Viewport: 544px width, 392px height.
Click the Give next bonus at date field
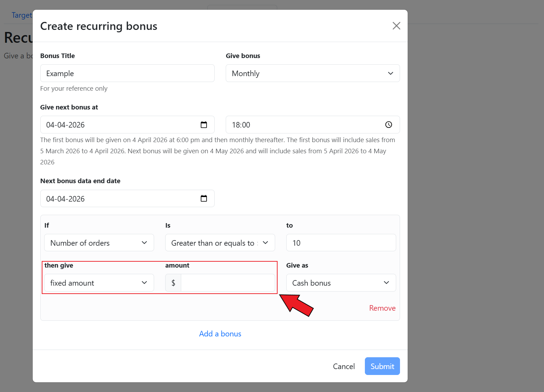[118, 125]
